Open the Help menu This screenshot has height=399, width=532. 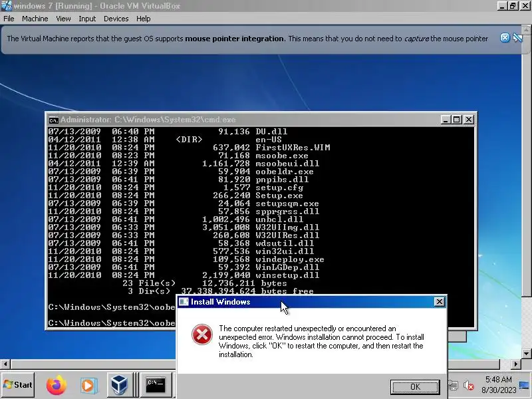(x=143, y=19)
